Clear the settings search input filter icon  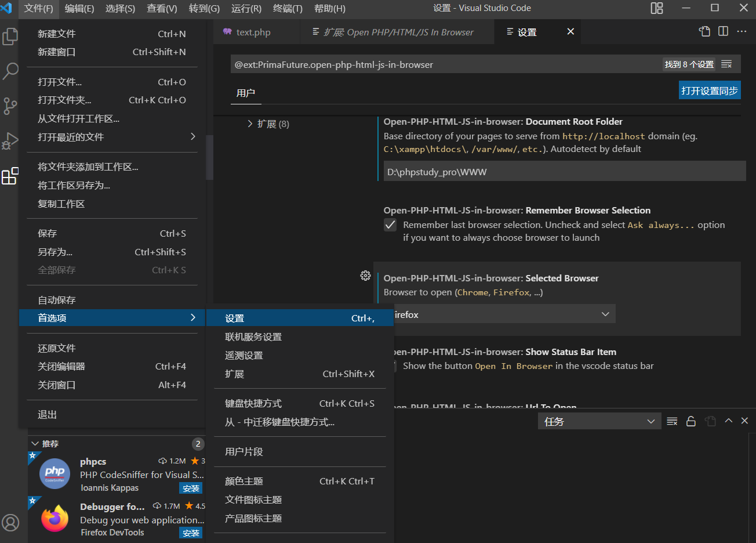pos(726,64)
